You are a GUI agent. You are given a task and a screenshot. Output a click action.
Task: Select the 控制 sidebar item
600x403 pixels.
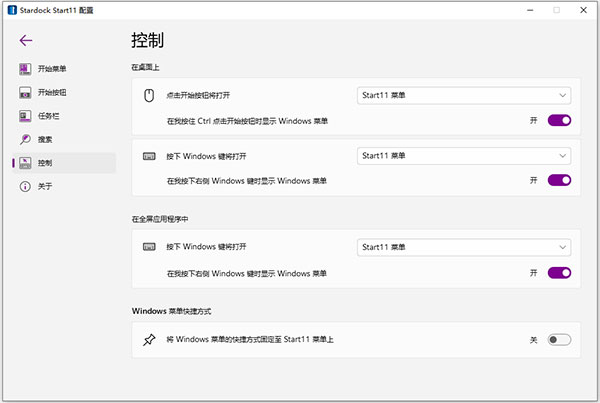pyautogui.click(x=45, y=162)
